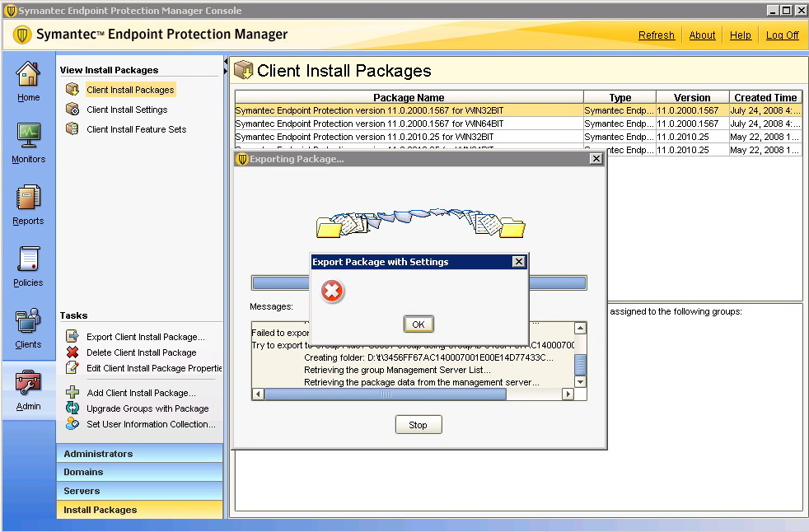
Task: Click the Refresh link in header
Action: 656,35
